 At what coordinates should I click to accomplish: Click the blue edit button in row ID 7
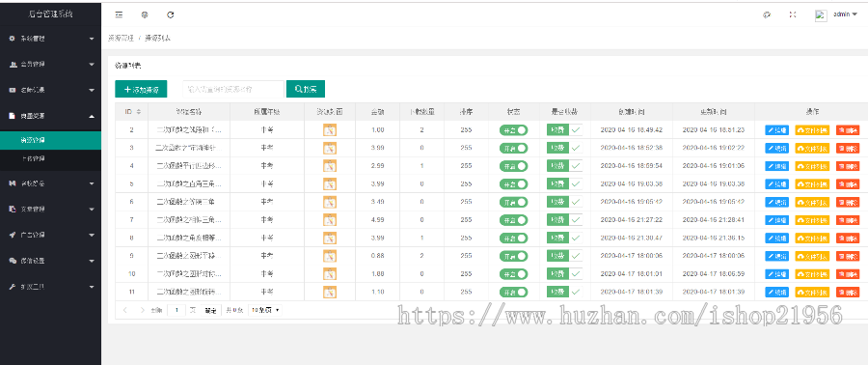click(x=777, y=220)
